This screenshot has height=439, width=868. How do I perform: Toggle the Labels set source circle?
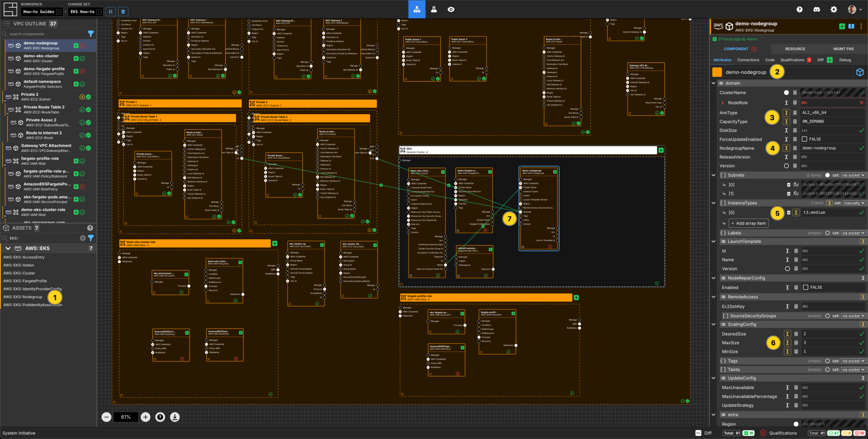coord(827,233)
